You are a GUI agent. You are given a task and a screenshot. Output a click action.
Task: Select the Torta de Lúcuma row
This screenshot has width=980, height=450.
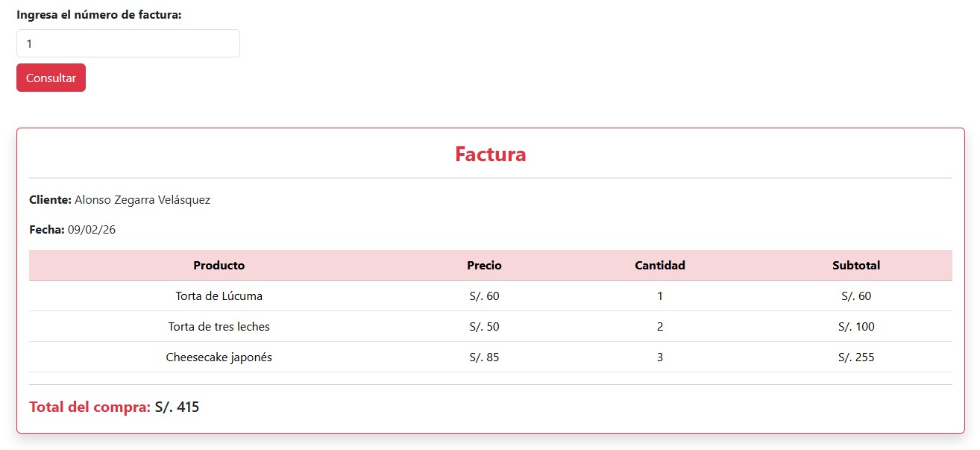[219, 296]
